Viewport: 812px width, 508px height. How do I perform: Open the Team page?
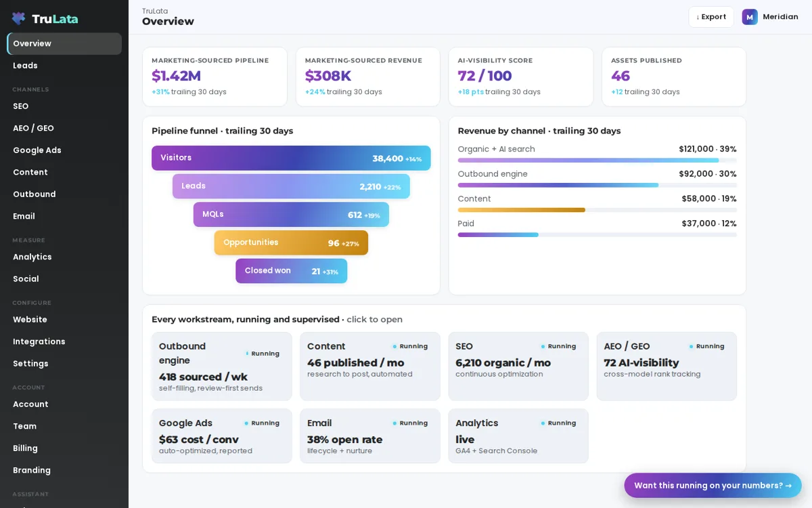click(64, 426)
